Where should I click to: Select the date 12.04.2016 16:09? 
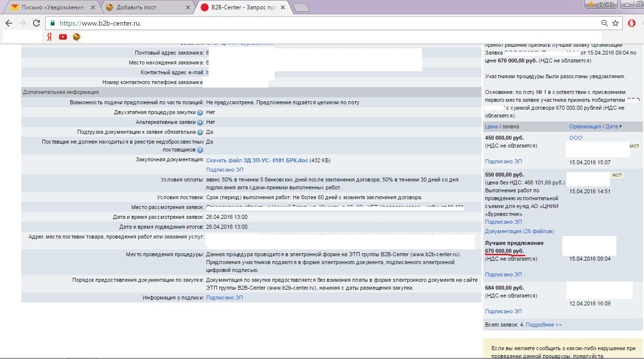(589, 304)
